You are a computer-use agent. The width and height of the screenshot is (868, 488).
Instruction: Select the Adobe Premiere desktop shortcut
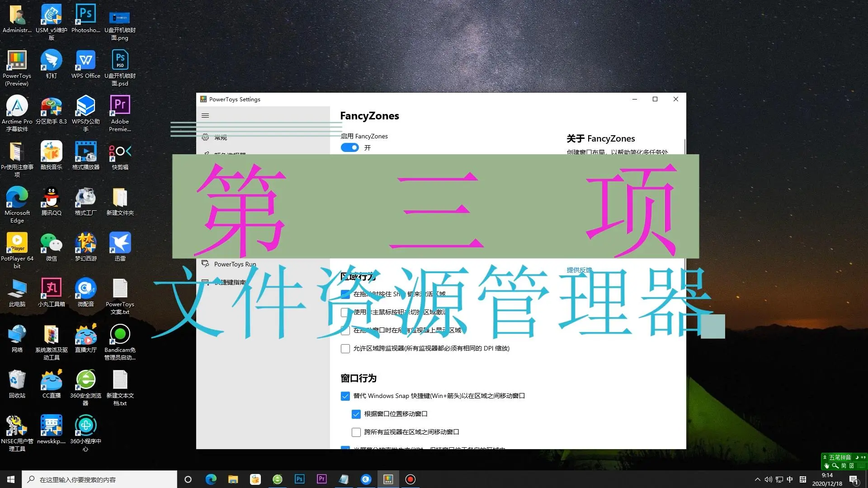click(120, 114)
